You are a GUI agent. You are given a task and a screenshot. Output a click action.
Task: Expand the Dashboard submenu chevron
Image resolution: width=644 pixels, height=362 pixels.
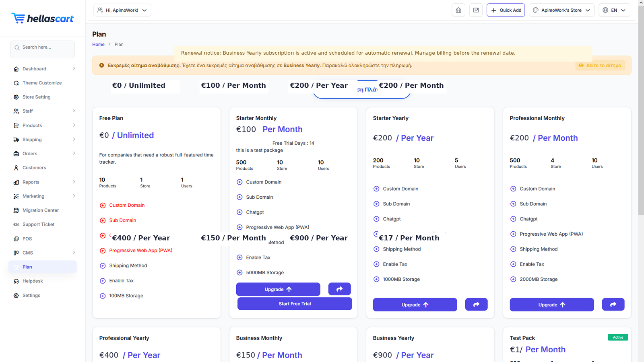point(74,69)
